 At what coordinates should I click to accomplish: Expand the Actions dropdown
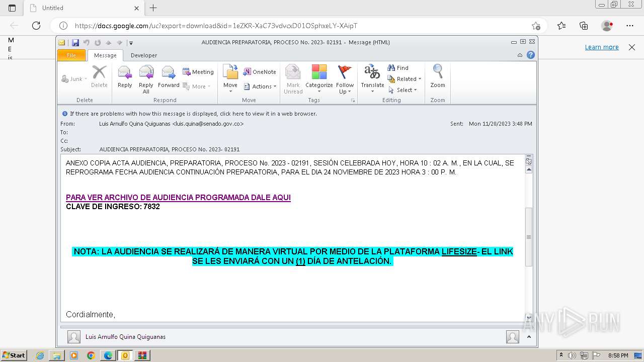[260, 86]
